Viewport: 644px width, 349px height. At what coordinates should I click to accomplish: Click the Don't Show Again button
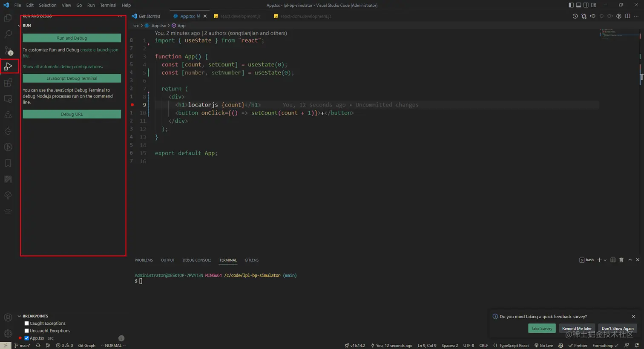click(618, 328)
